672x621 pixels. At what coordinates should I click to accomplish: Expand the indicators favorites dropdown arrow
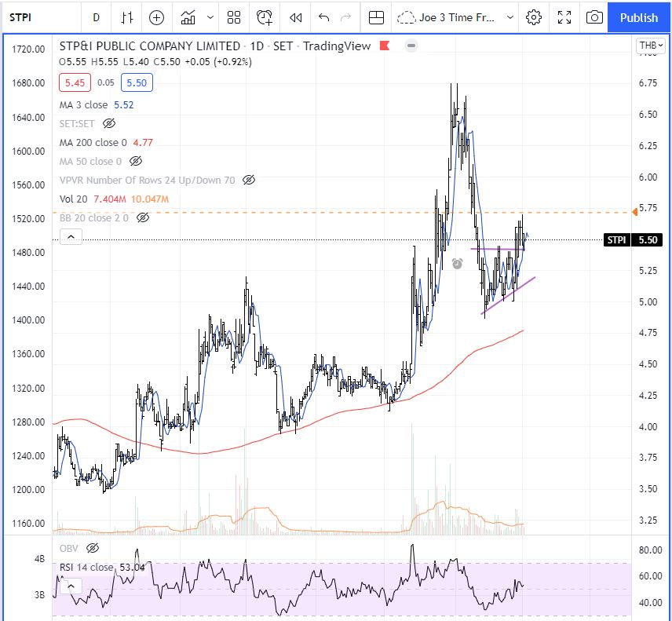[210, 17]
